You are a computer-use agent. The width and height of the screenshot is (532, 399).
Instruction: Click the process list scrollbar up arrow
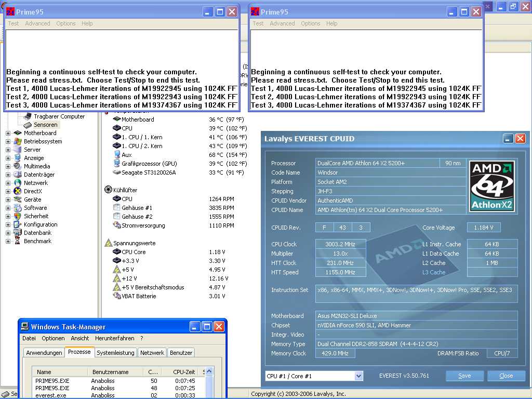point(209,371)
